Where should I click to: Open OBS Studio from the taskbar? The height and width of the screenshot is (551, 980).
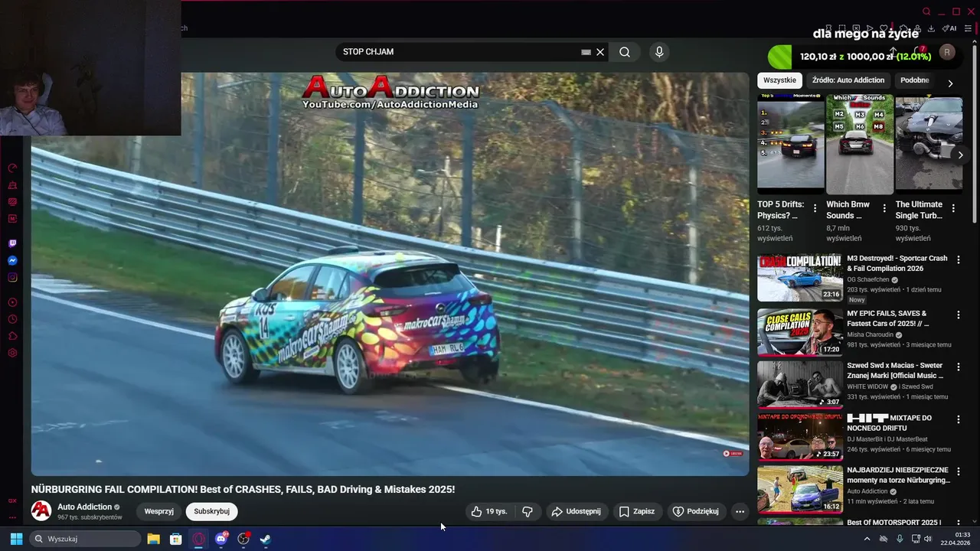[x=243, y=539]
